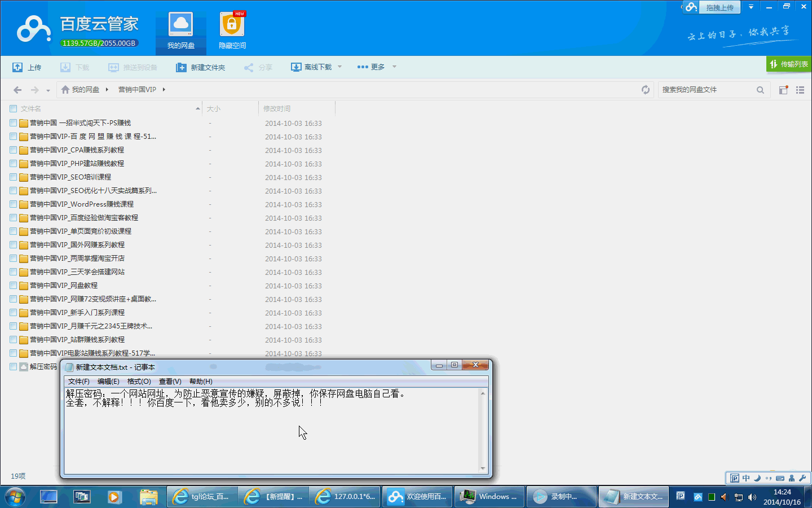
Task: Check the 营销中国VIP_网盘教程 checkbox
Action: pos(13,286)
